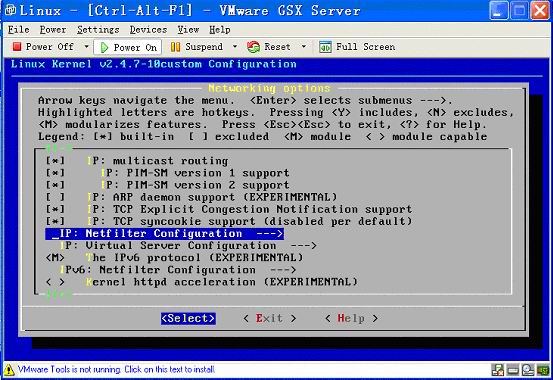
Task: Expand the IP: Netfilter Configuration submenu arrow
Action: tap(269, 234)
